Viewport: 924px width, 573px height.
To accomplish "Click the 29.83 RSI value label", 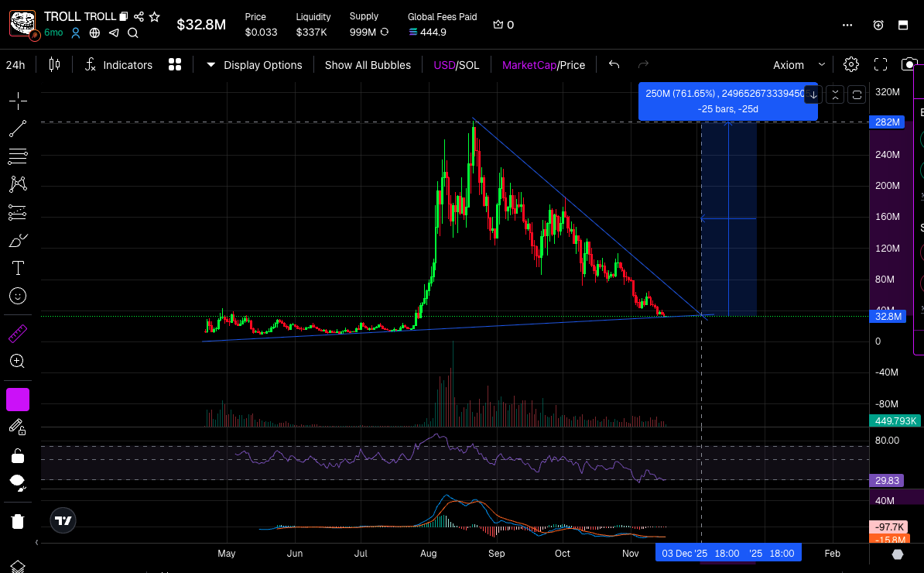I will [x=887, y=480].
